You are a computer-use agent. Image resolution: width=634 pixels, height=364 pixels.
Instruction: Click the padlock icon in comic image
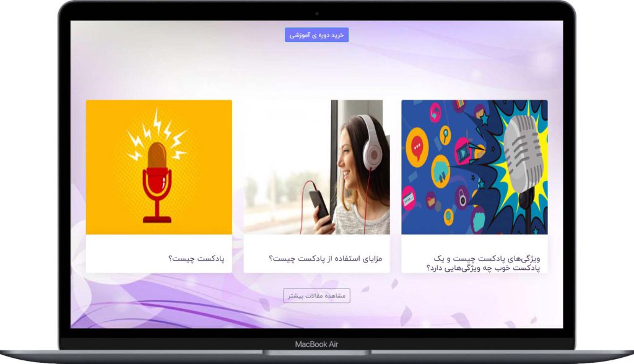[x=463, y=197]
